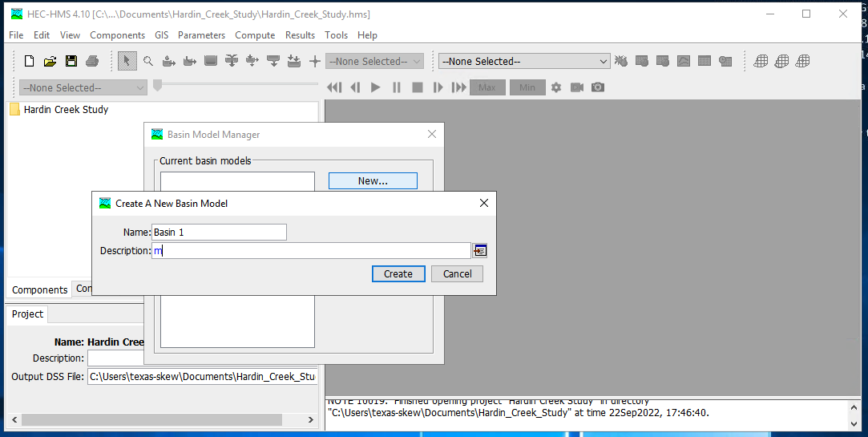The height and width of the screenshot is (437, 868).
Task: Click the animation timeline slider handle
Action: click(x=157, y=85)
